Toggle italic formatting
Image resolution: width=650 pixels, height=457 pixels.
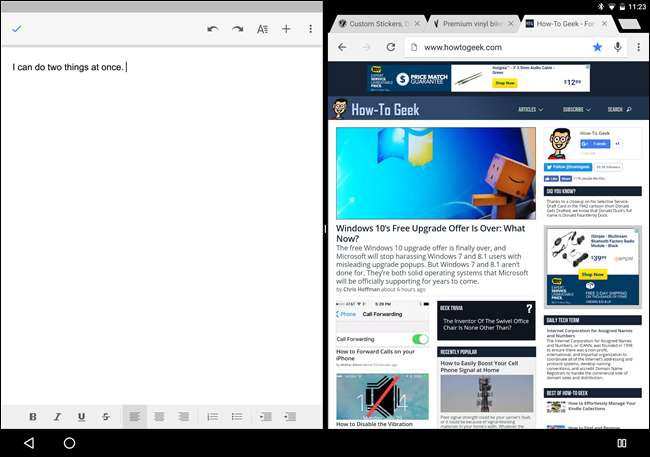click(57, 417)
